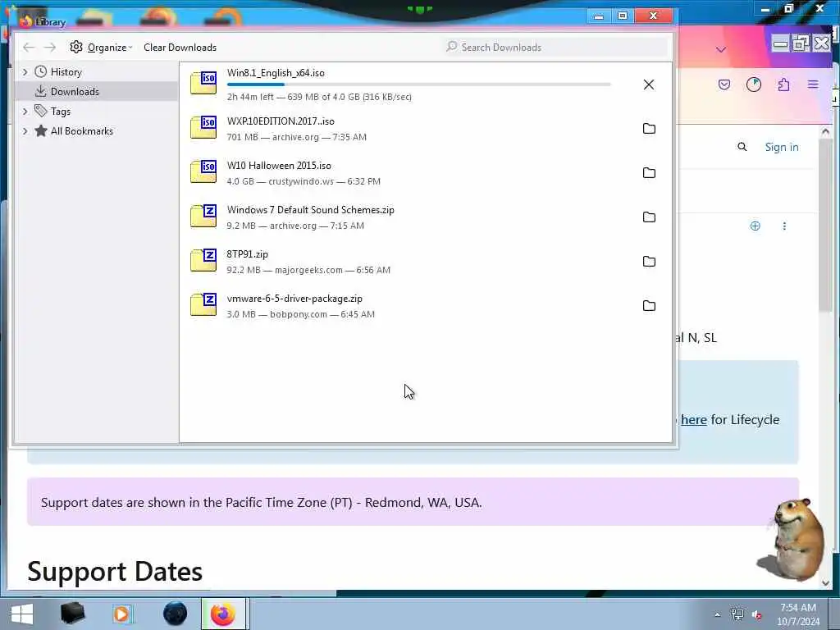Click the scrollbar up arrow
The height and width of the screenshot is (630, 840).
pyautogui.click(x=825, y=131)
